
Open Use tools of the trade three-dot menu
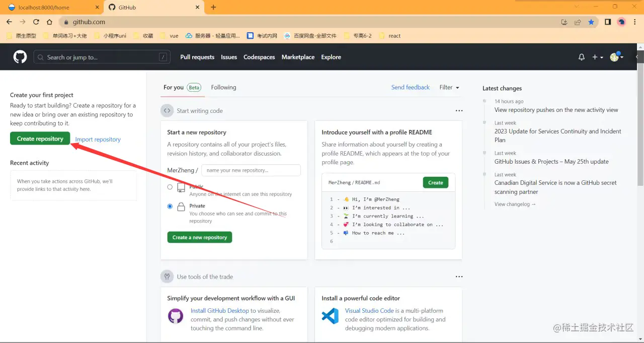459,277
